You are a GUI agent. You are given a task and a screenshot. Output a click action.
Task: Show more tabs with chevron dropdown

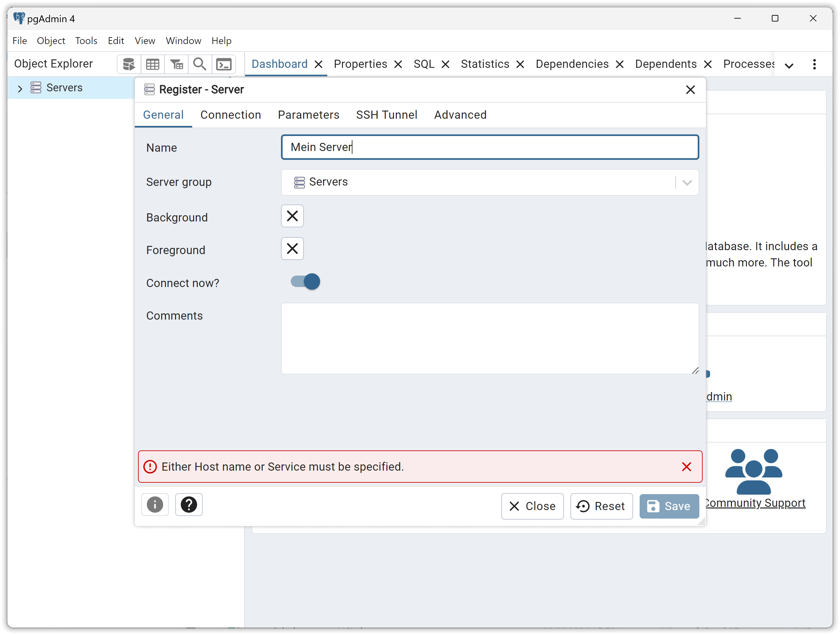789,65
